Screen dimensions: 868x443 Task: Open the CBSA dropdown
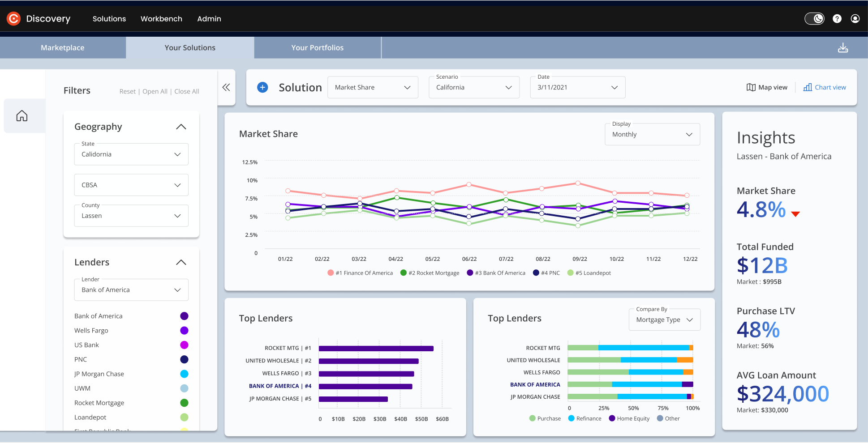pos(131,185)
